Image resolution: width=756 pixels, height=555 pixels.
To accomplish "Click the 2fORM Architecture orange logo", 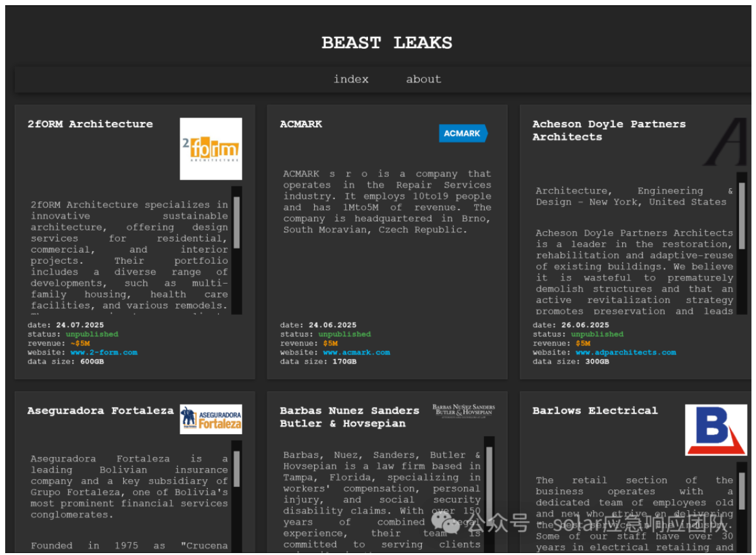I will tap(211, 149).
